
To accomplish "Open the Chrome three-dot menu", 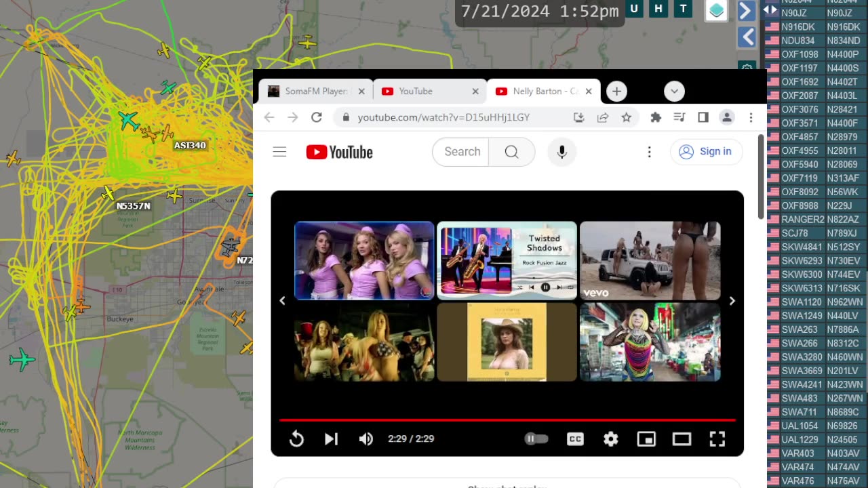I will tap(751, 117).
